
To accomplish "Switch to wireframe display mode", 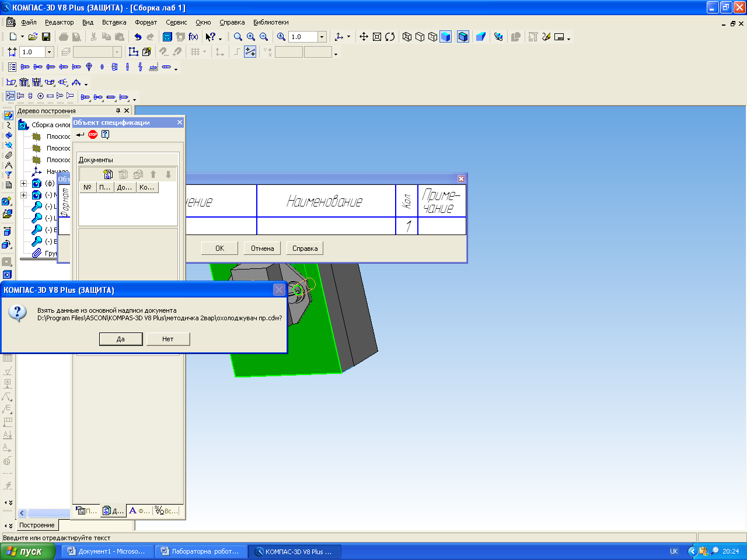I will (x=407, y=37).
